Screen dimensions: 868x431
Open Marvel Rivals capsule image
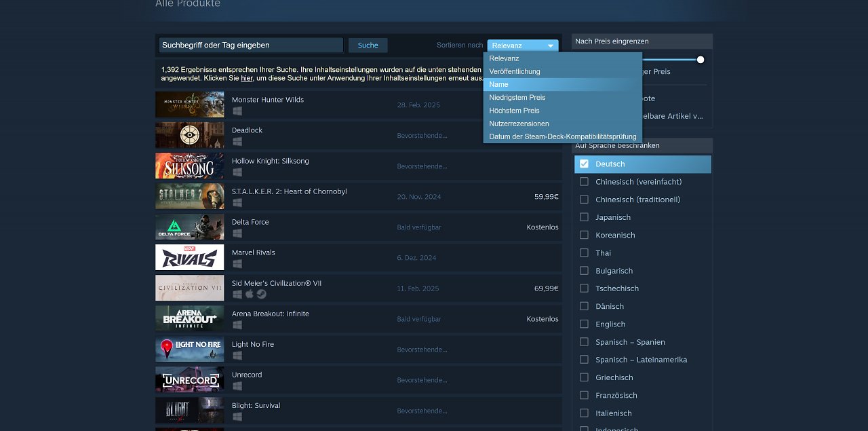(189, 257)
